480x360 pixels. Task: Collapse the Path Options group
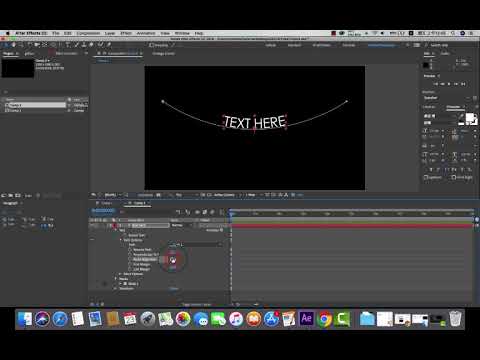click(121, 240)
